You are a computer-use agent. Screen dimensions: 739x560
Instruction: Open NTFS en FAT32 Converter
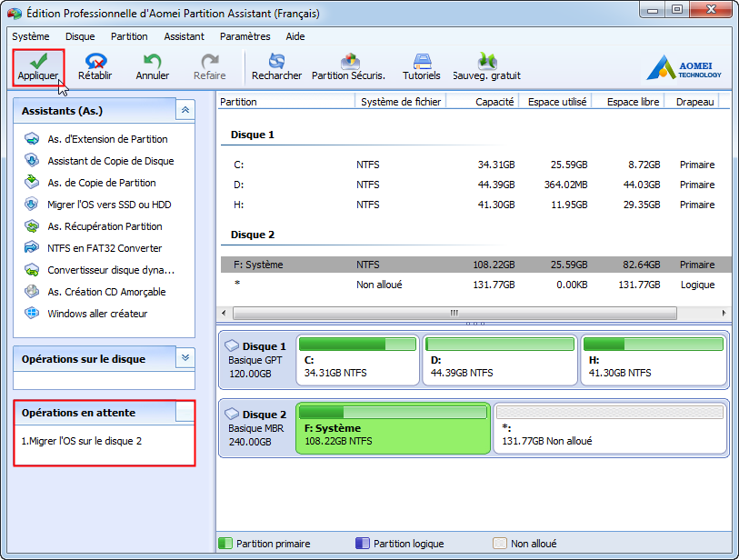tap(105, 248)
